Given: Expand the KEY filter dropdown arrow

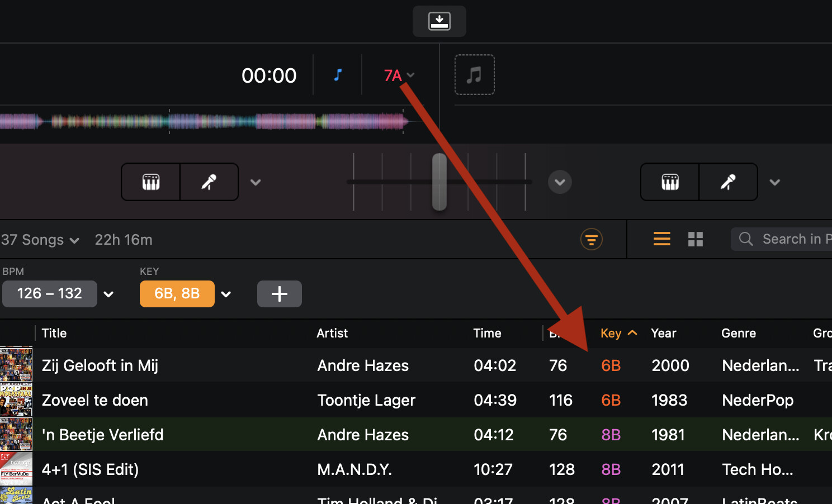Looking at the screenshot, I should point(226,294).
